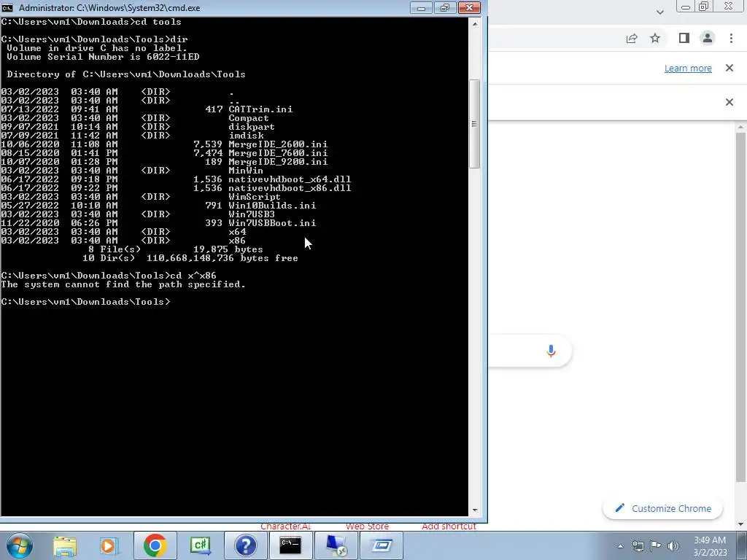Image resolution: width=747 pixels, height=560 pixels.
Task: Minimize the cmd.exe window
Action: [x=421, y=7]
